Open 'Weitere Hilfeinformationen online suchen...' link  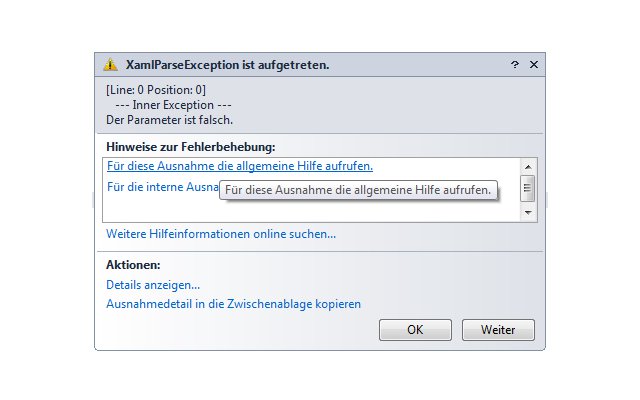click(x=221, y=234)
